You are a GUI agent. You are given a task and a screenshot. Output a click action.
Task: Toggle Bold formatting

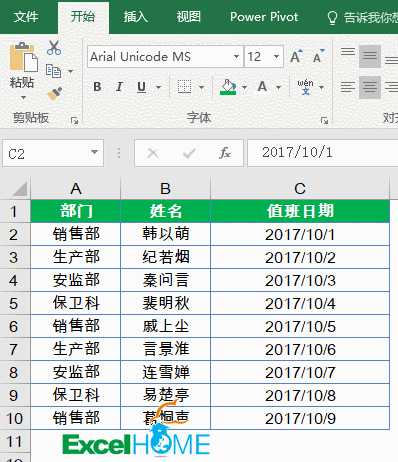pyautogui.click(x=97, y=87)
